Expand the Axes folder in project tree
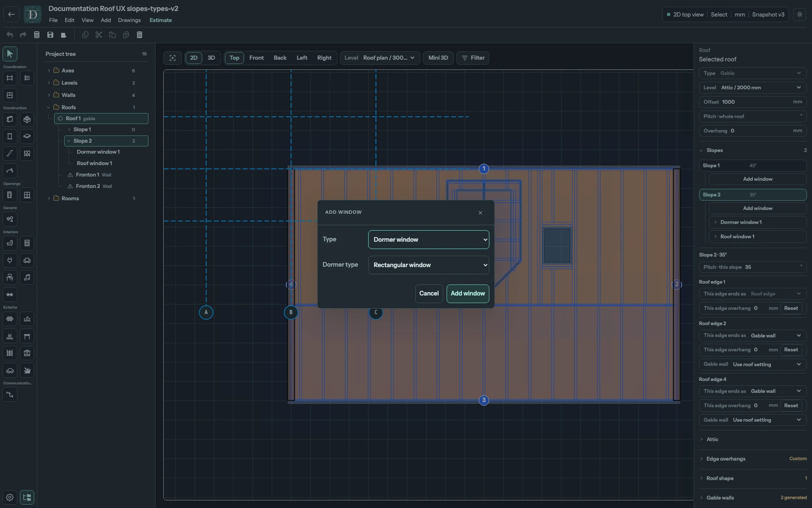This screenshot has width=812, height=508. 49,71
